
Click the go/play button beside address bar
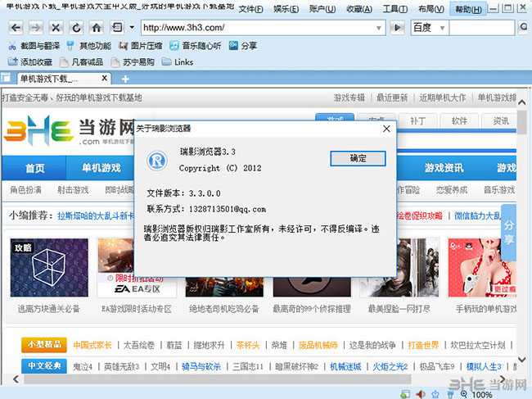coord(397,28)
